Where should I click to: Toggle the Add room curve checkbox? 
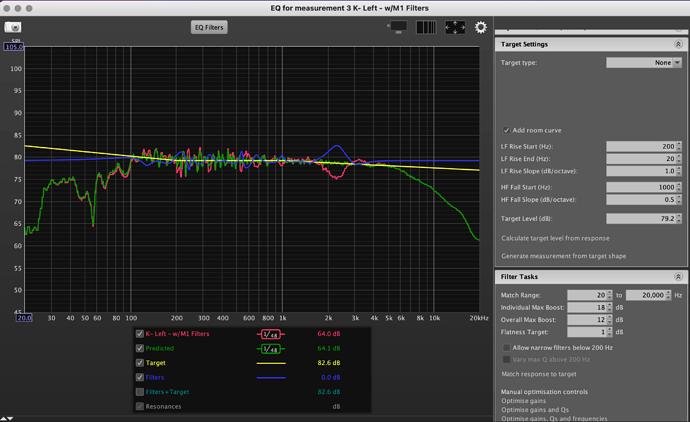click(x=506, y=130)
